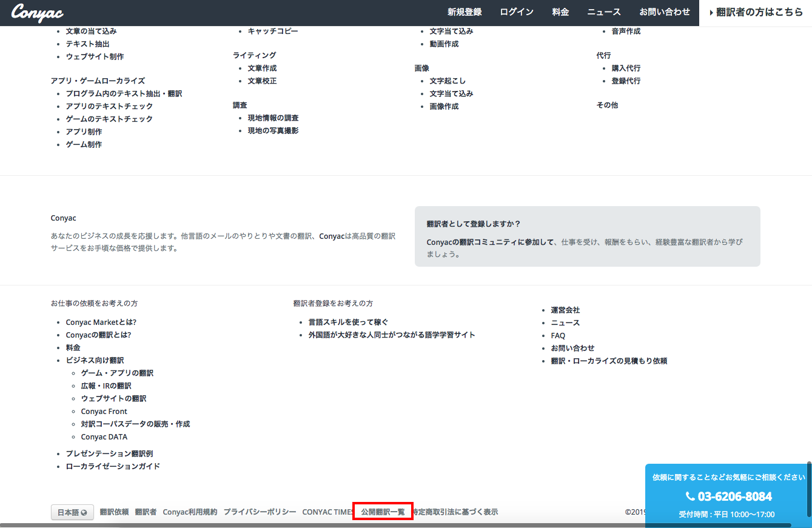The height and width of the screenshot is (528, 812).
Task: Open the FAQ link
Action: 558,336
